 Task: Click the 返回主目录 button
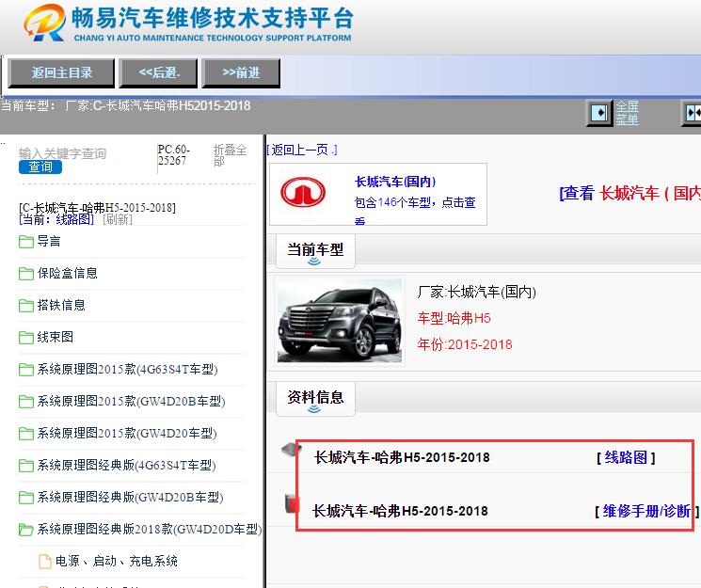click(x=62, y=72)
